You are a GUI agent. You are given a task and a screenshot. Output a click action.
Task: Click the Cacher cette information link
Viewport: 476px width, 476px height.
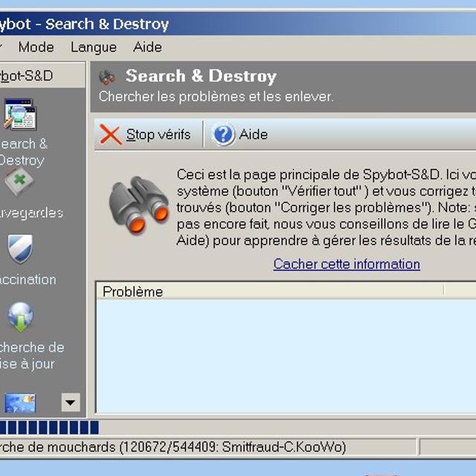pos(347,264)
